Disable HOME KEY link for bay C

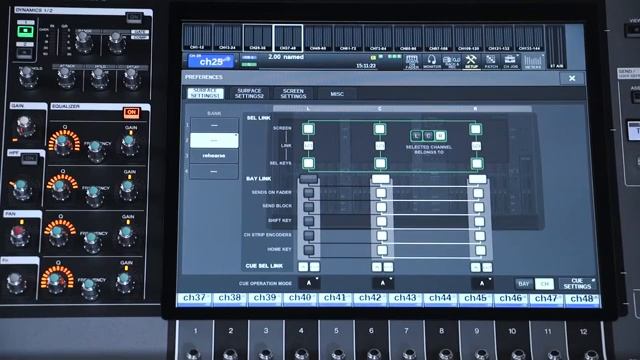tap(382, 250)
